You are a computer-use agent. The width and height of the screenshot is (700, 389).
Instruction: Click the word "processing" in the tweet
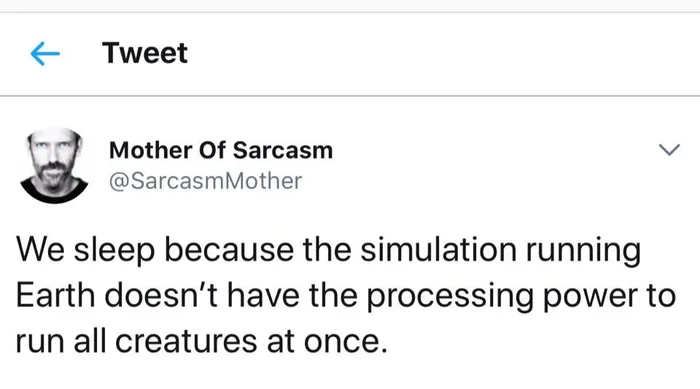[450, 297]
